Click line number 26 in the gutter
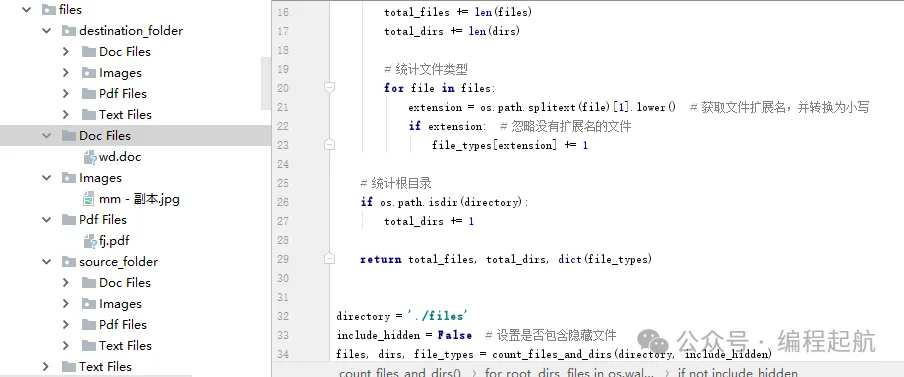 [x=282, y=202]
